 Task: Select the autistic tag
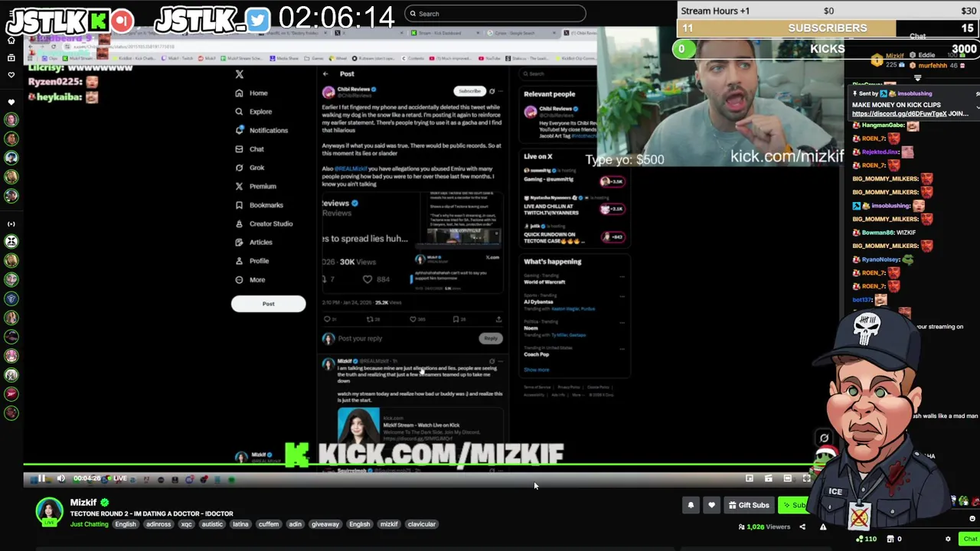pyautogui.click(x=212, y=524)
